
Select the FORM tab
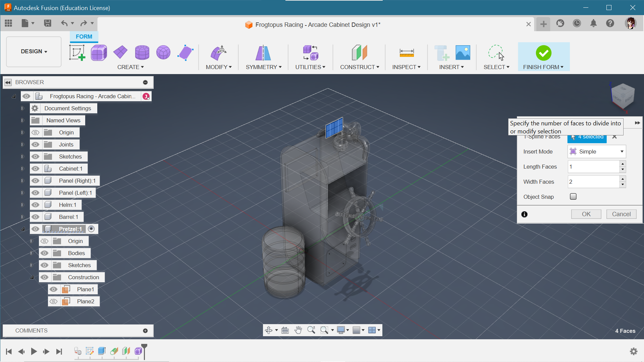click(x=84, y=37)
